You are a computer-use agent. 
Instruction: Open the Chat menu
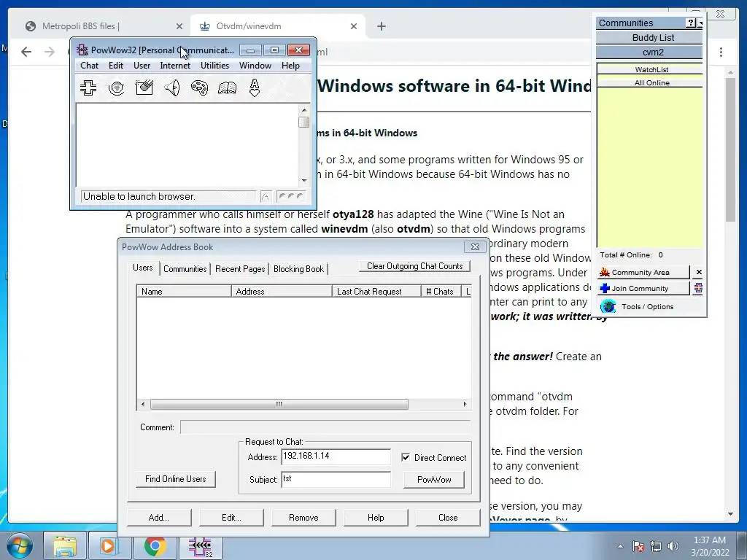coord(89,66)
